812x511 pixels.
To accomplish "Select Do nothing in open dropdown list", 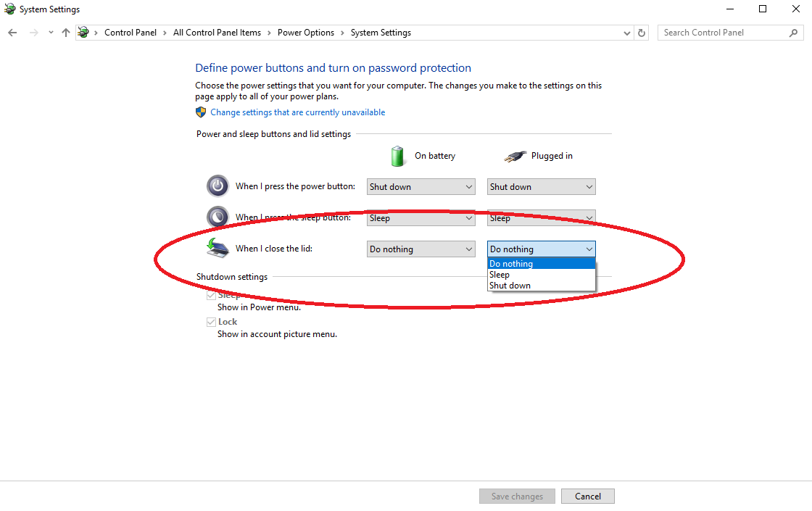I will coord(541,264).
